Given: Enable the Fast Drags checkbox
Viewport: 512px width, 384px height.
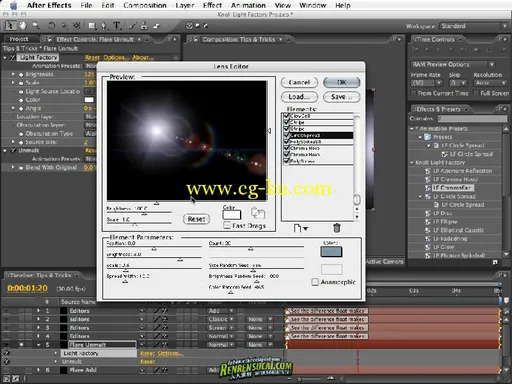Looking at the screenshot, I should pyautogui.click(x=227, y=226).
